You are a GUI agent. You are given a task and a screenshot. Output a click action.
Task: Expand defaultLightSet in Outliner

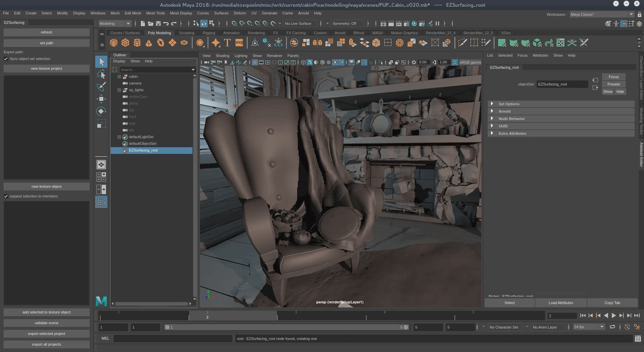(x=119, y=137)
